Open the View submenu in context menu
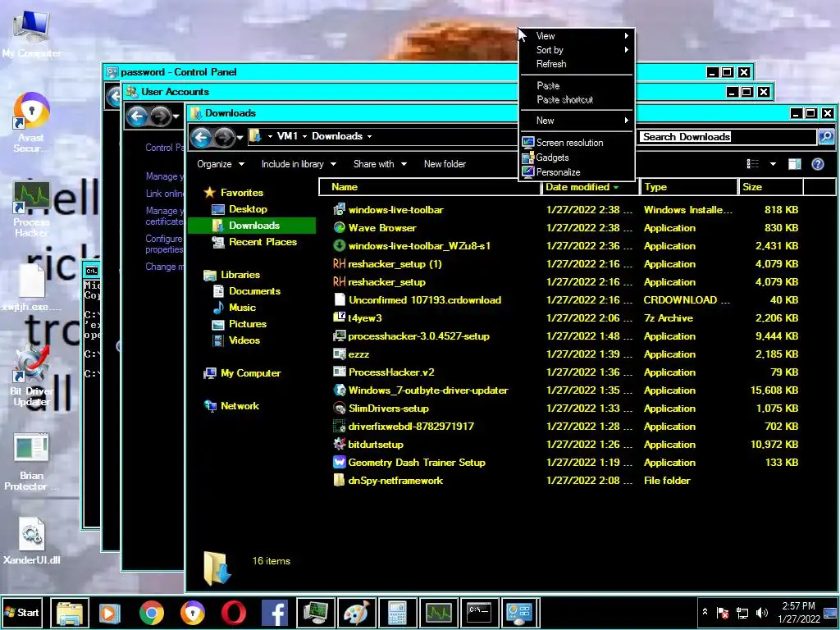This screenshot has height=630, width=840. [x=577, y=36]
